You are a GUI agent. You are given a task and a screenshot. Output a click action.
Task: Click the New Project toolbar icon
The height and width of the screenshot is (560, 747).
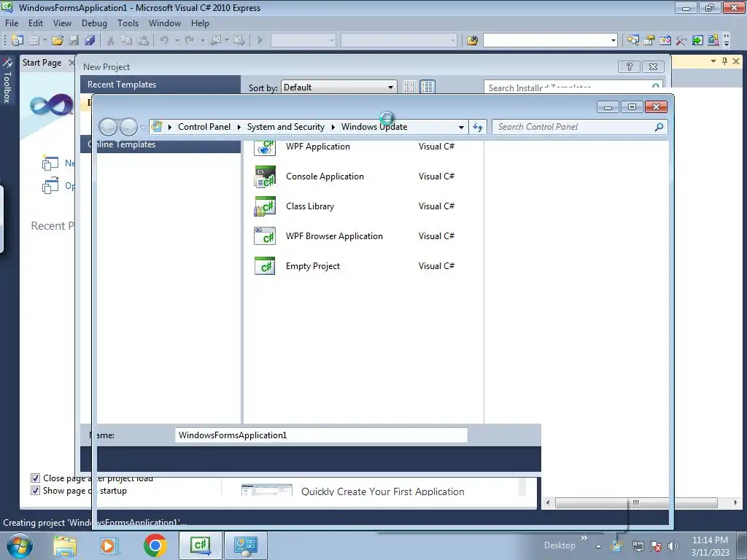coord(18,41)
